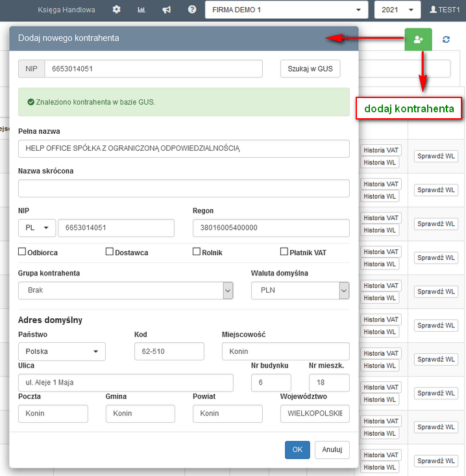
Task: Click the Miejscowość field
Action: (x=286, y=351)
